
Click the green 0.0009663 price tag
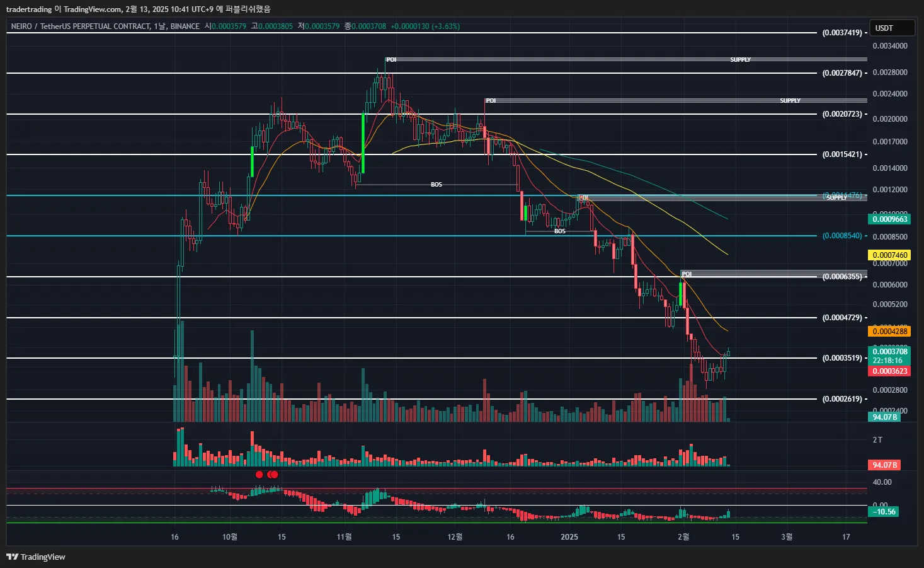889,219
